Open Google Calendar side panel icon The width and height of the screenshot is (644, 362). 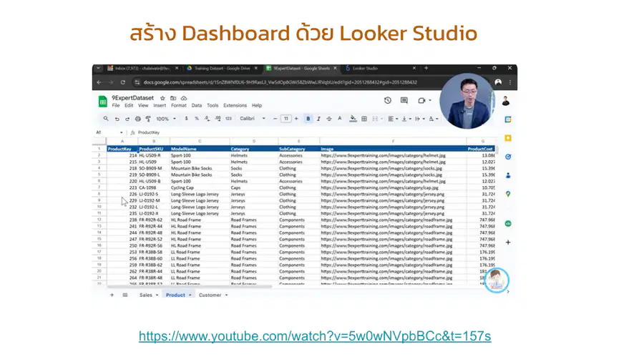coord(508,119)
